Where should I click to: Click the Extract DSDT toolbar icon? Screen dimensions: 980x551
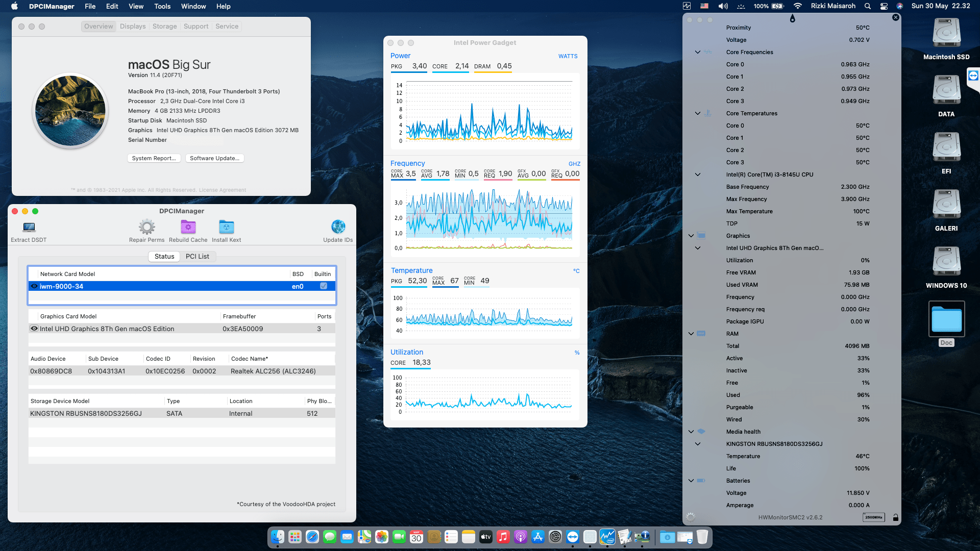[29, 227]
